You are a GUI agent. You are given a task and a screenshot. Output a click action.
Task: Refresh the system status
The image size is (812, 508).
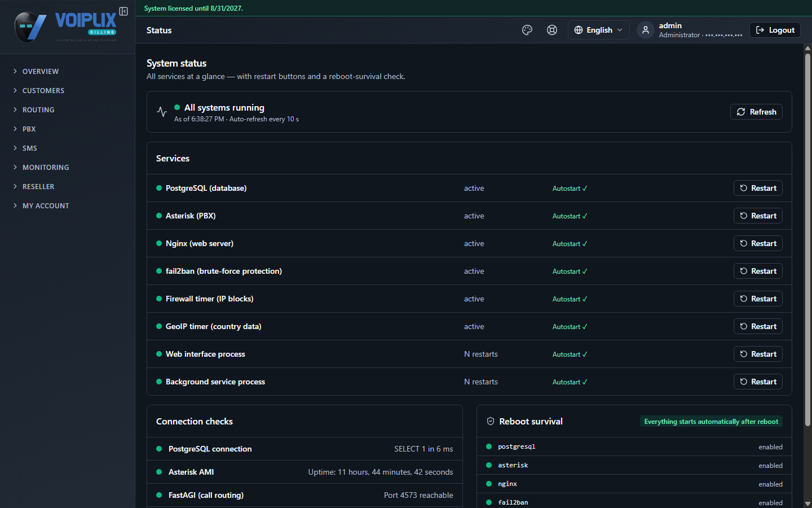[x=756, y=112]
